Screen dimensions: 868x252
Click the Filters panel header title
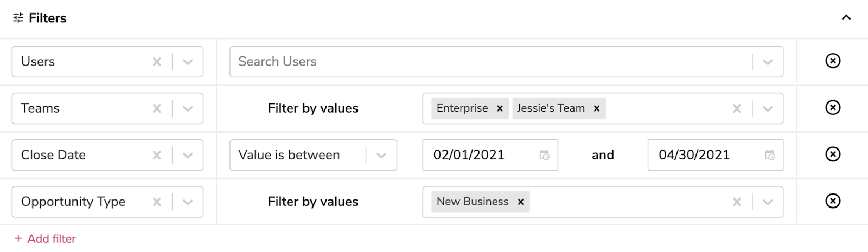(x=47, y=18)
